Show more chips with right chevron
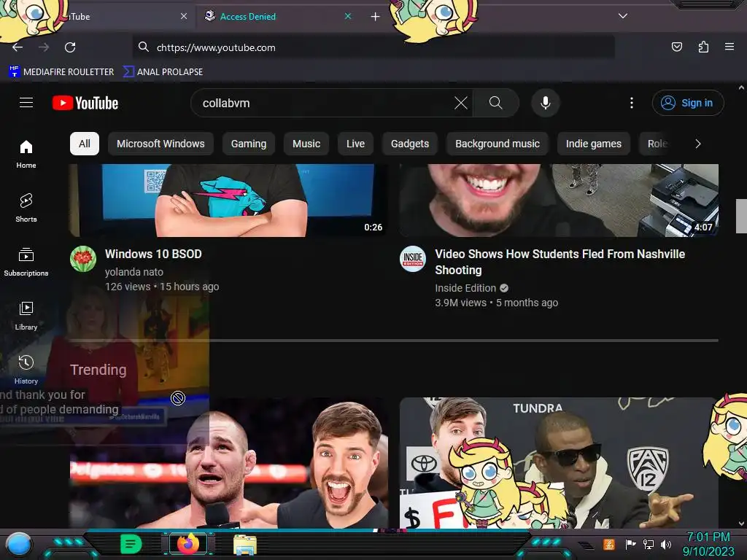The height and width of the screenshot is (560, 747). tap(698, 144)
